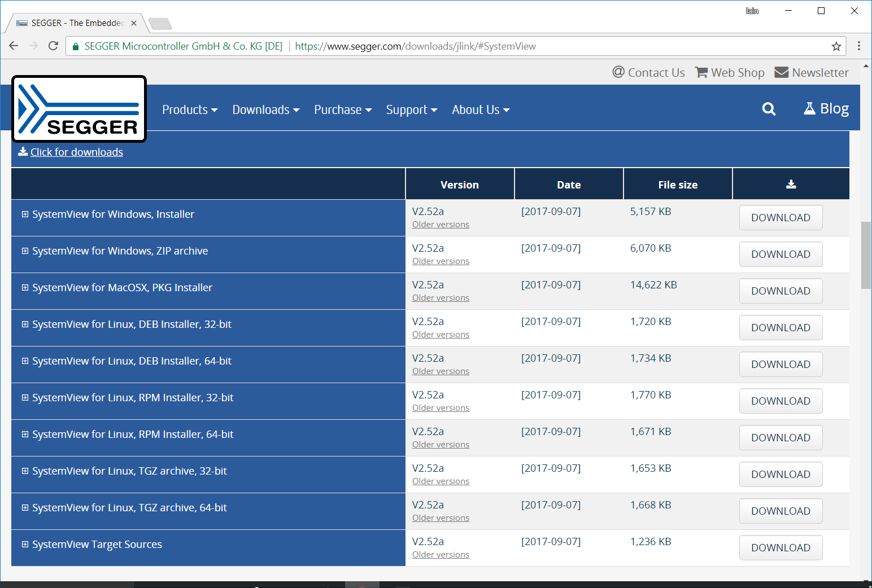Open Older versions for Linux DEB 32-bit
This screenshot has width=872, height=588.
click(441, 335)
